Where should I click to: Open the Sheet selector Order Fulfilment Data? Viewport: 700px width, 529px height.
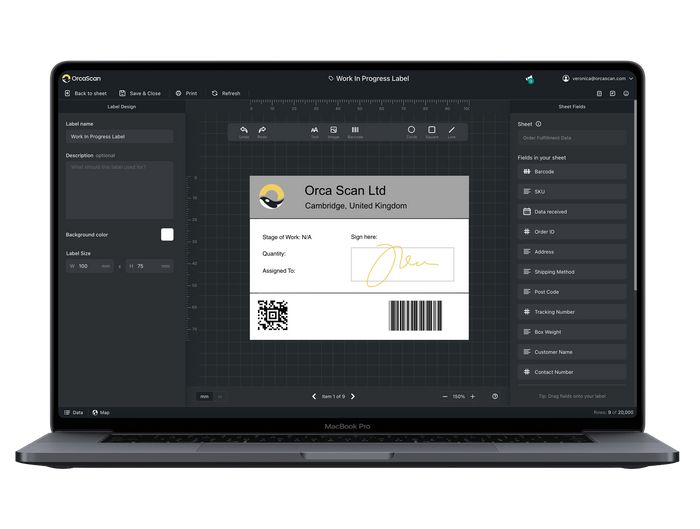click(x=572, y=138)
